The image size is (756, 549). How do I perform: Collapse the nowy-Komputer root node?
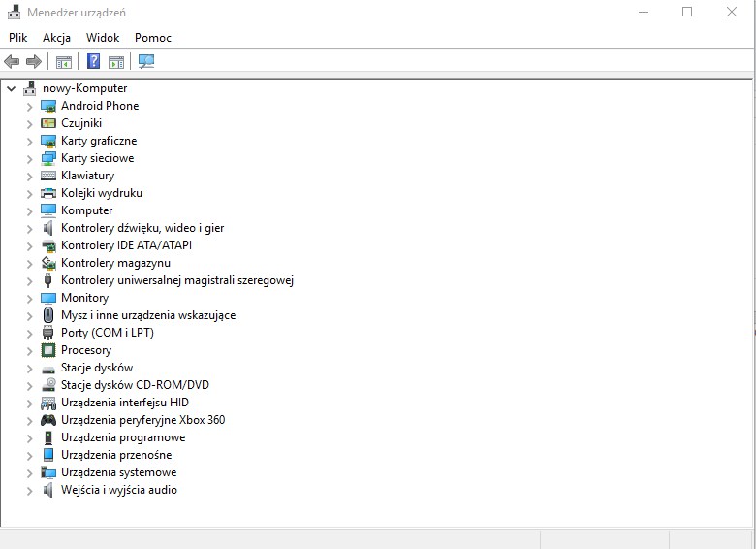click(11, 89)
